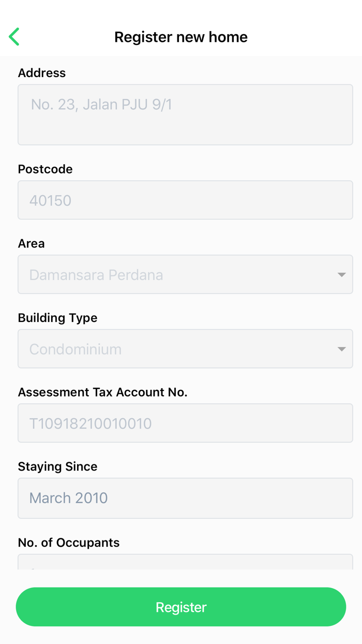This screenshot has height=644, width=362.
Task: Tap the Address field label
Action: pos(42,73)
